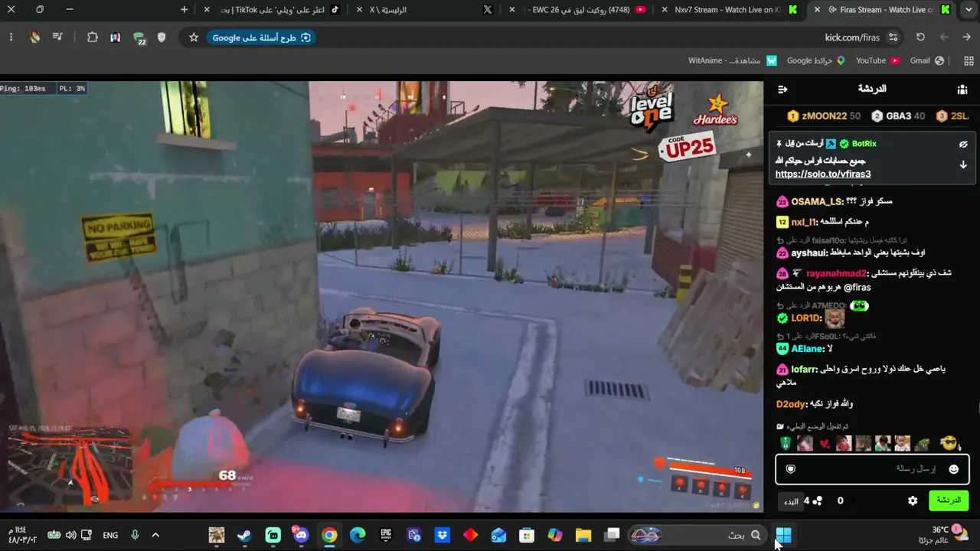This screenshot has height=551, width=980.
Task: Switch the ENG input language
Action: coord(110,535)
